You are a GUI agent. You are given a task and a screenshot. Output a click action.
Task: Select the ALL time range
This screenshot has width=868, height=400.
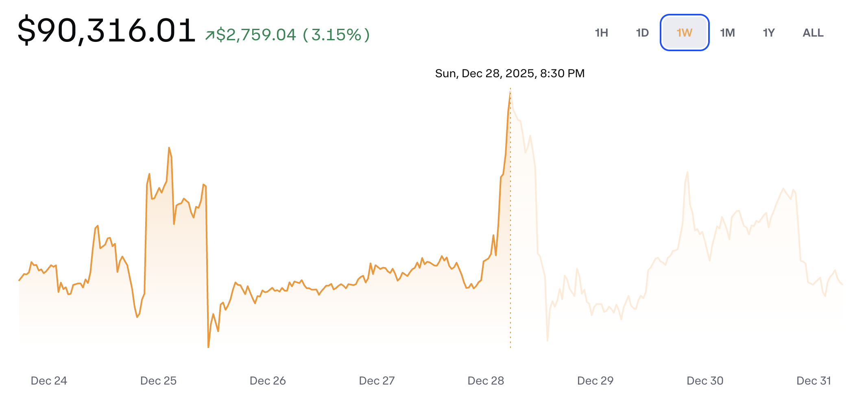tap(813, 33)
